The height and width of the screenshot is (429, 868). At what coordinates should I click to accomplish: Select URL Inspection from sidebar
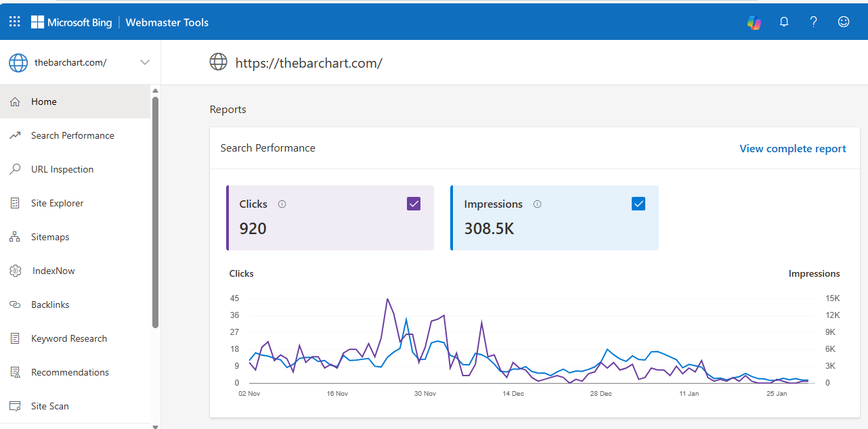(x=62, y=169)
